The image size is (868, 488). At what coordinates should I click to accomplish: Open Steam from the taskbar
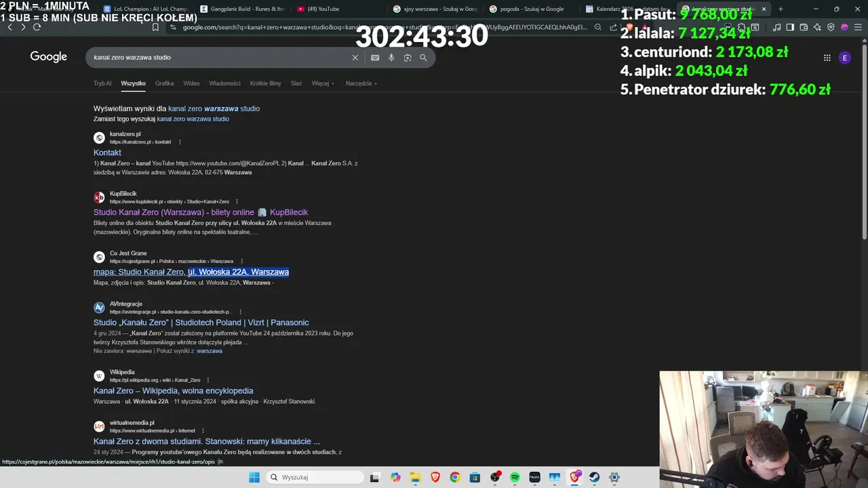click(594, 477)
